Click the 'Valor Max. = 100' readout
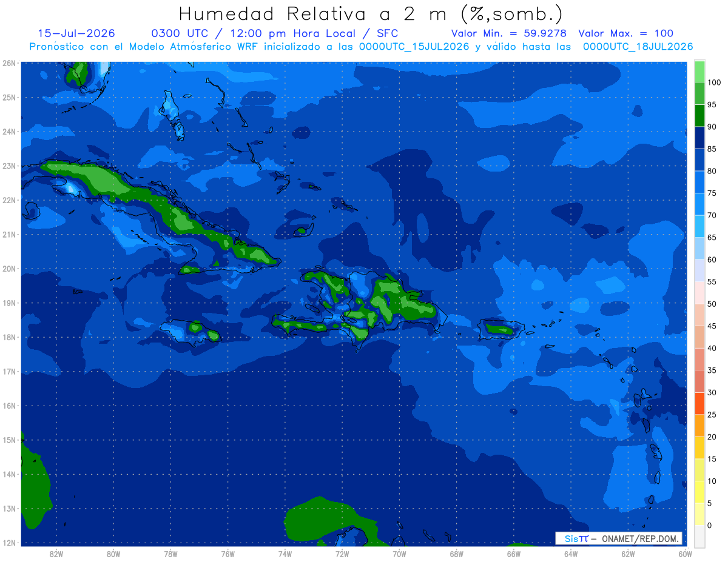The width and height of the screenshot is (728, 562). click(x=626, y=33)
